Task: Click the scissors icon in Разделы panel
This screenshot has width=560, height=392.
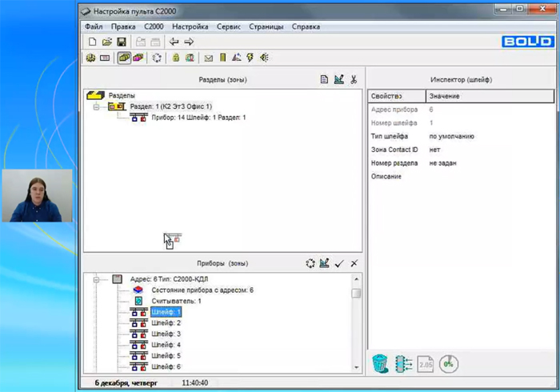Action: pos(354,80)
